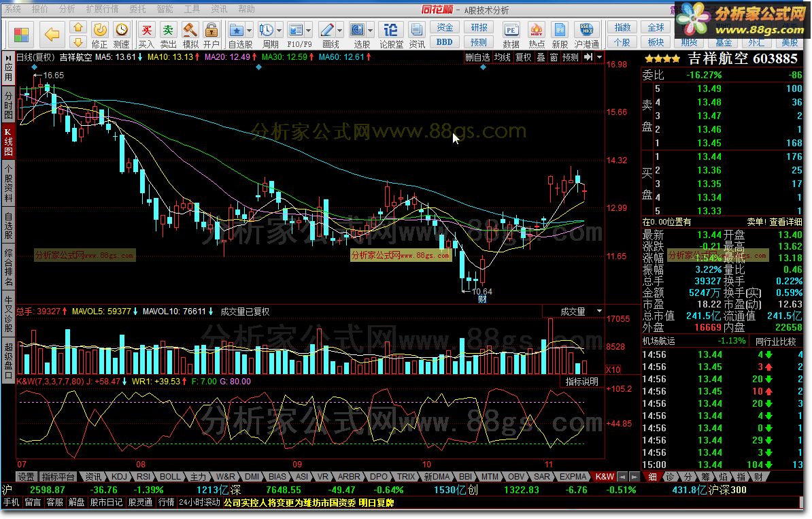This screenshot has height=519, width=812.
Task: Click the 删自选 button
Action: [477, 57]
